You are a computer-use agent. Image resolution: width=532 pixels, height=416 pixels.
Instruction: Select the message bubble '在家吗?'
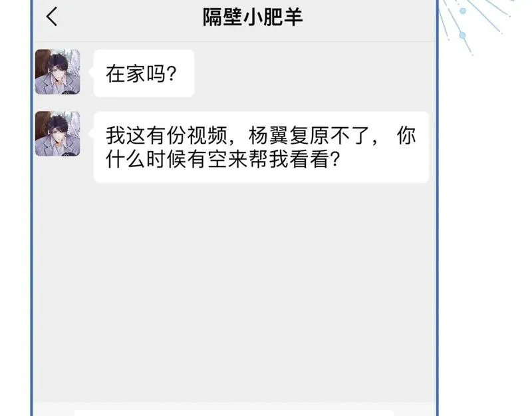[x=144, y=73]
